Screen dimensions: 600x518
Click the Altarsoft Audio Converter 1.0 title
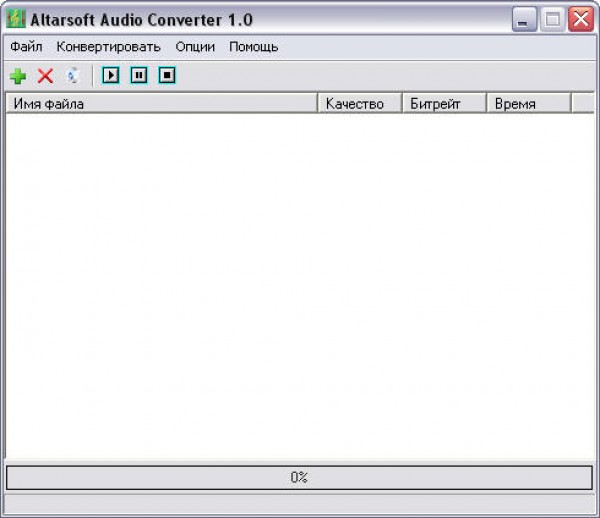142,20
